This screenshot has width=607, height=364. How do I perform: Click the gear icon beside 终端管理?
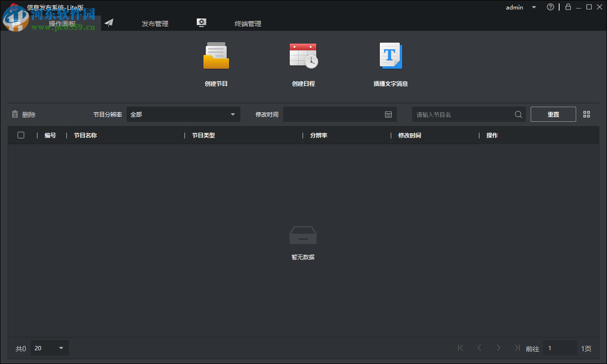[201, 22]
